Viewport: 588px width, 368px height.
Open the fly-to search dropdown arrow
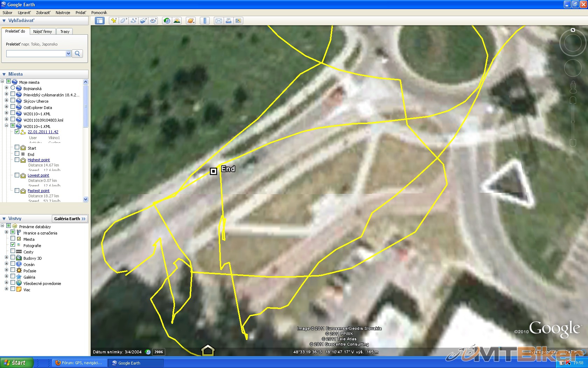[68, 54]
